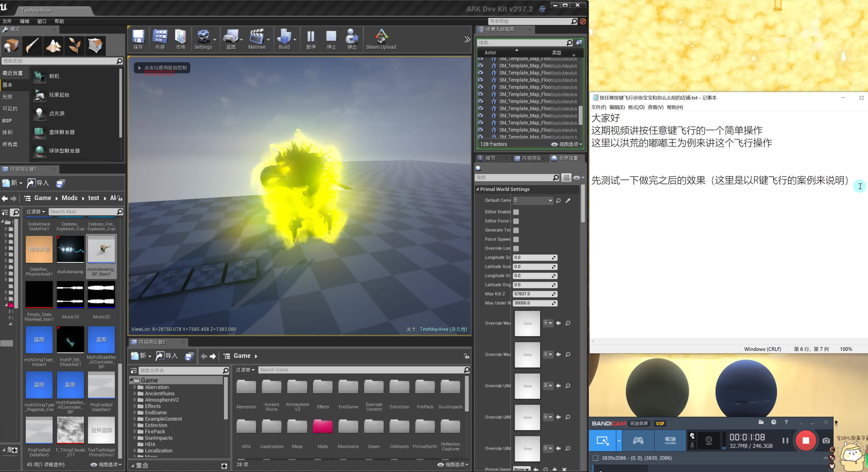Click the Steam Upload toolbar icon
Image resolution: width=868 pixels, height=472 pixels.
[x=380, y=38]
